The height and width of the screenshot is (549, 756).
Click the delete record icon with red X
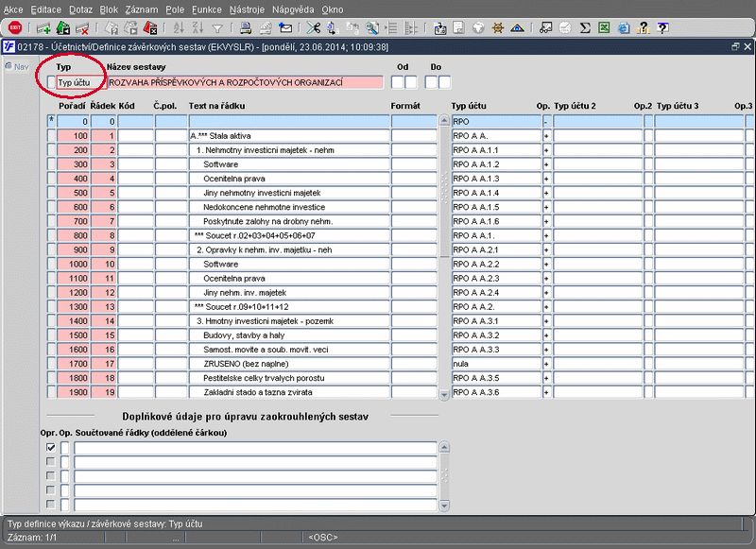pos(82,28)
